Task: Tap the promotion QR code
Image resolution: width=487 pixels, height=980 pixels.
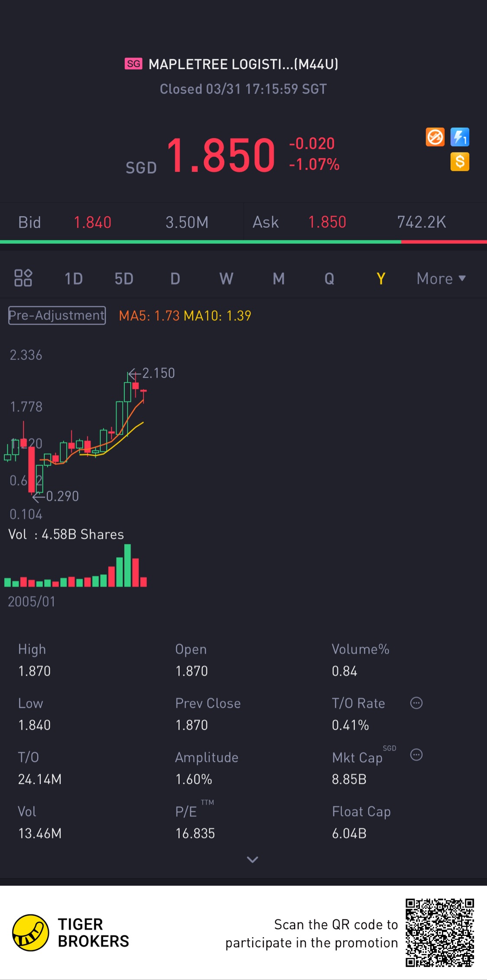Action: tap(439, 933)
